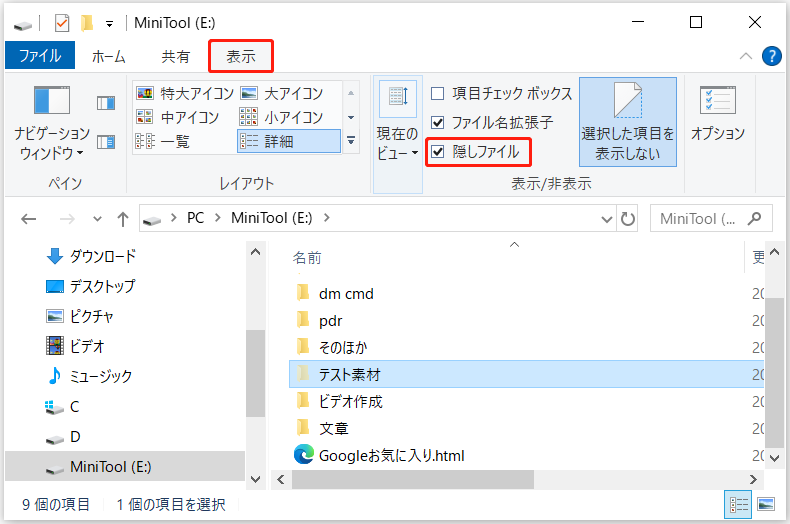The width and height of the screenshot is (790, 524).
Task: Go up one folder level arrow
Action: (122, 219)
